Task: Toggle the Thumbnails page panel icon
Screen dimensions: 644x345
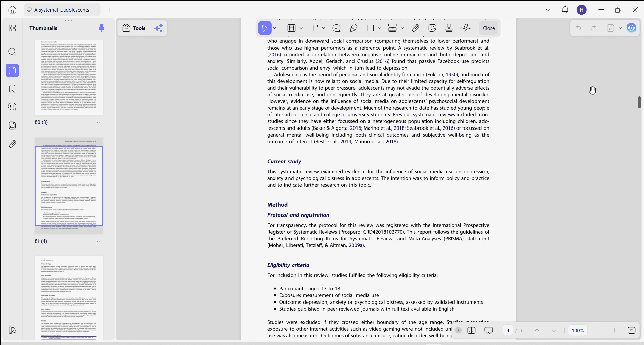Action: click(x=12, y=70)
